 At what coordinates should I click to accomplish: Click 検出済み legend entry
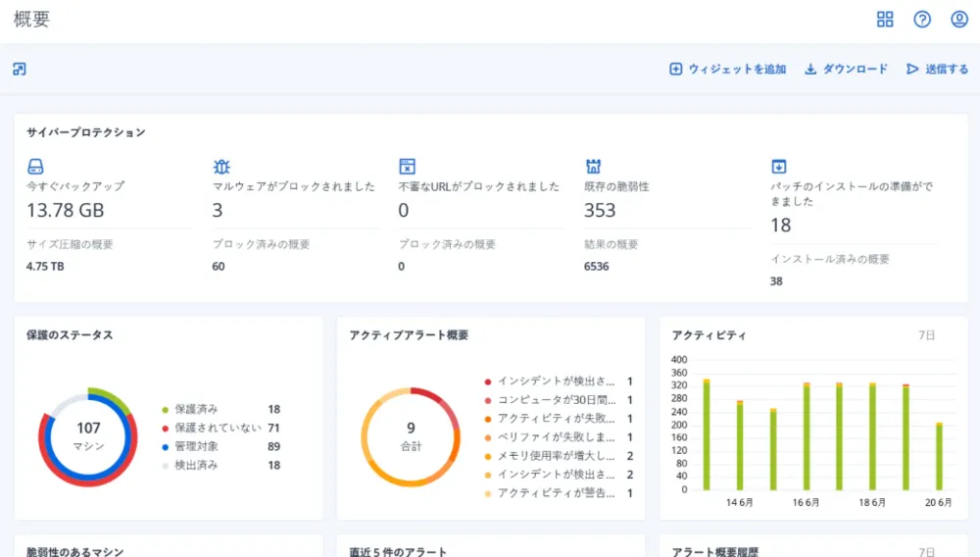[220, 465]
